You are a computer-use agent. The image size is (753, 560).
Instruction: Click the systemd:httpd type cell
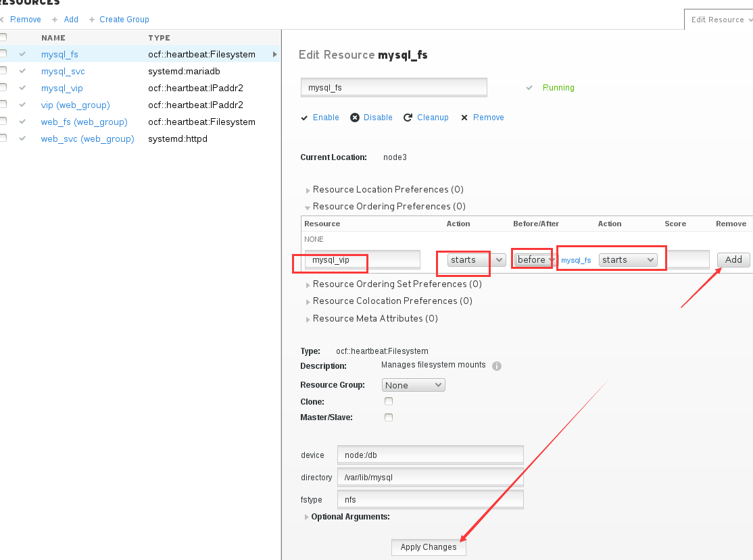point(178,138)
